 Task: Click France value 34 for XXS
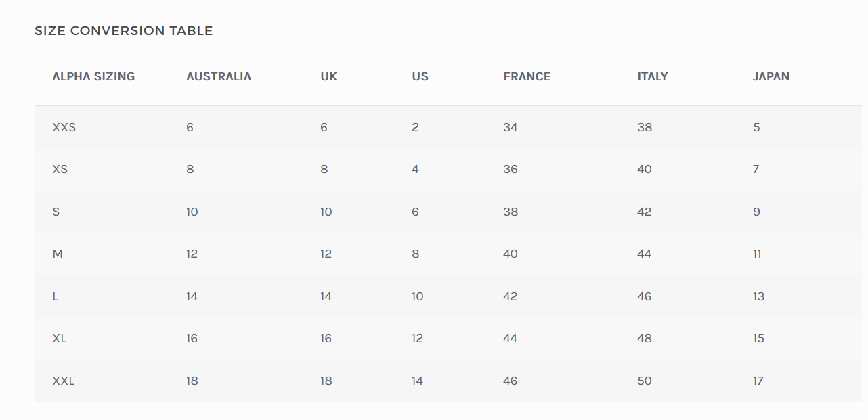tap(511, 127)
